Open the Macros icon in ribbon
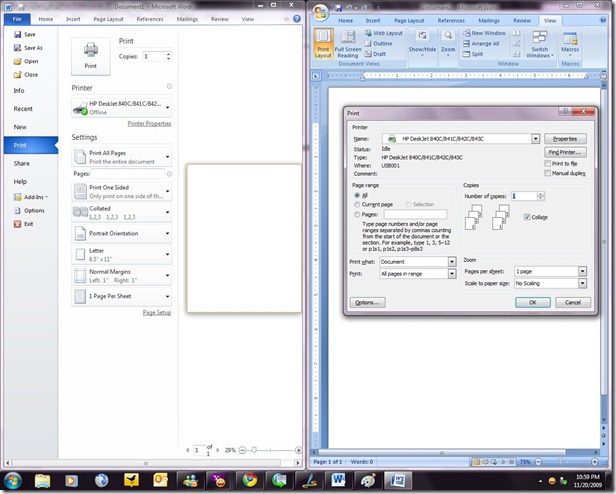616x494 pixels. pos(570,42)
